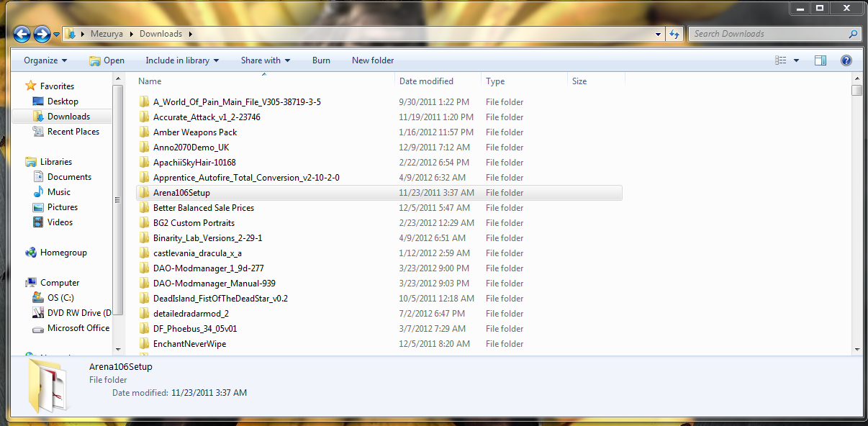
Task: Select the Binarity_Lab_Versions_2-29-1 folder icon
Action: 145,237
